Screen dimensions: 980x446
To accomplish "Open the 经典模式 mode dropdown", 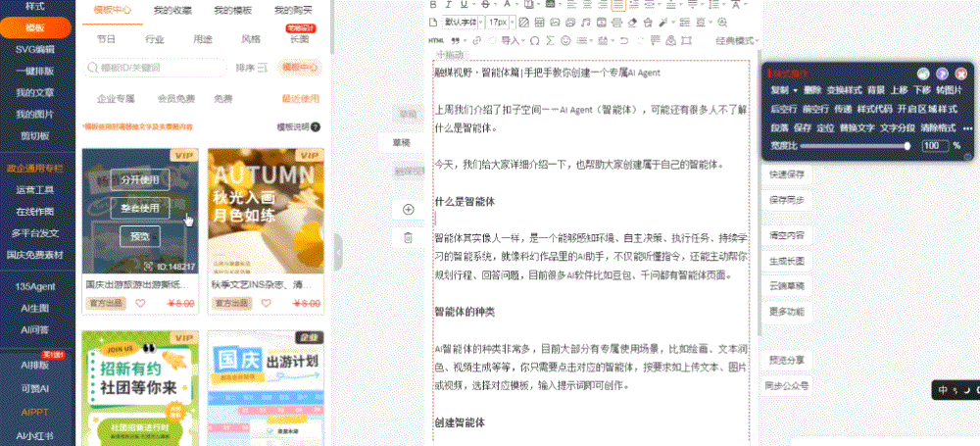I will click(736, 40).
